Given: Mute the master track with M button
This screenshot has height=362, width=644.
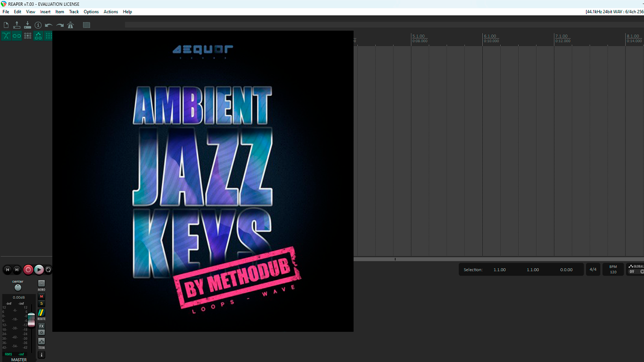Looking at the screenshot, I should click(41, 296).
